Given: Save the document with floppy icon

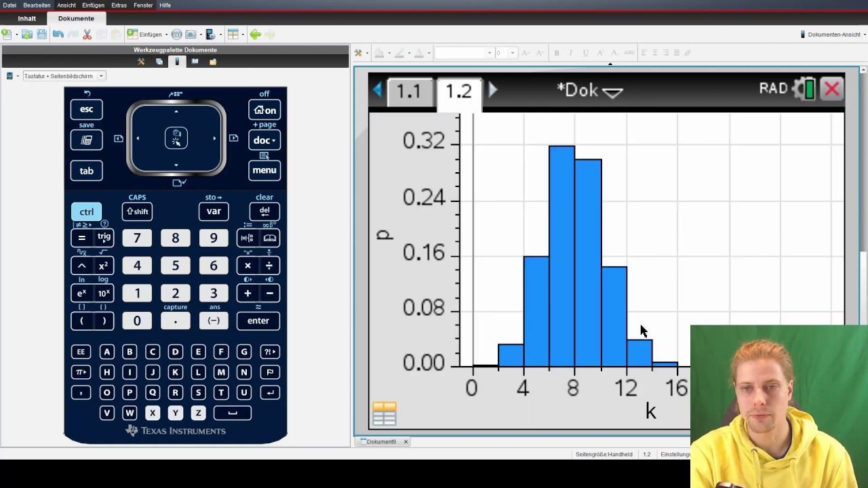Looking at the screenshot, I should click(x=42, y=35).
